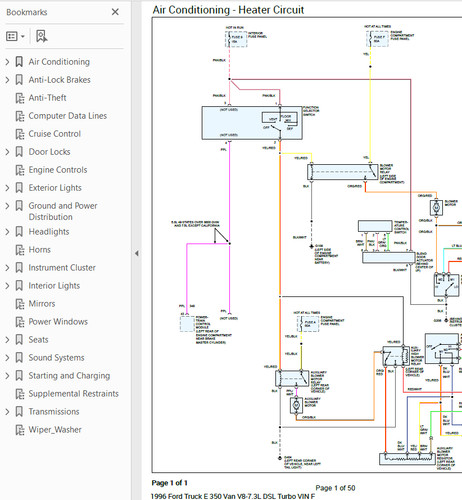This screenshot has height=500, width=462.
Task: Expand the Seats bookmark
Action: tap(7, 340)
